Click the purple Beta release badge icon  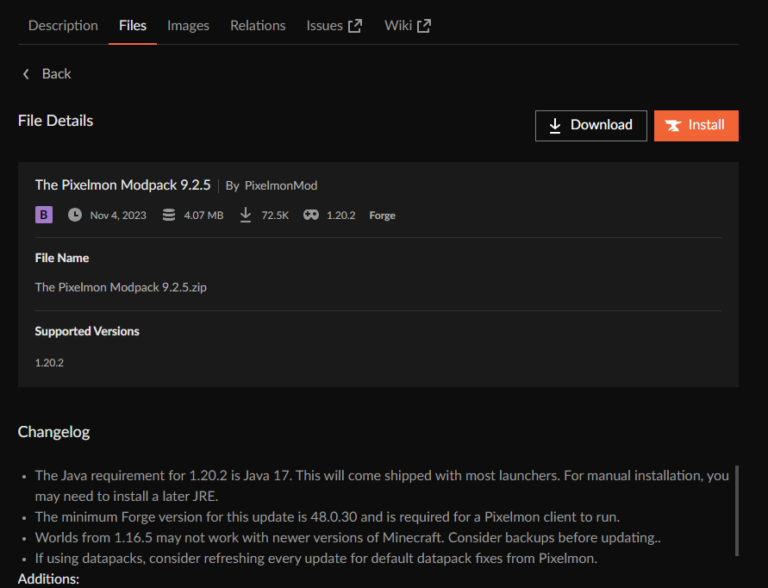click(x=44, y=215)
